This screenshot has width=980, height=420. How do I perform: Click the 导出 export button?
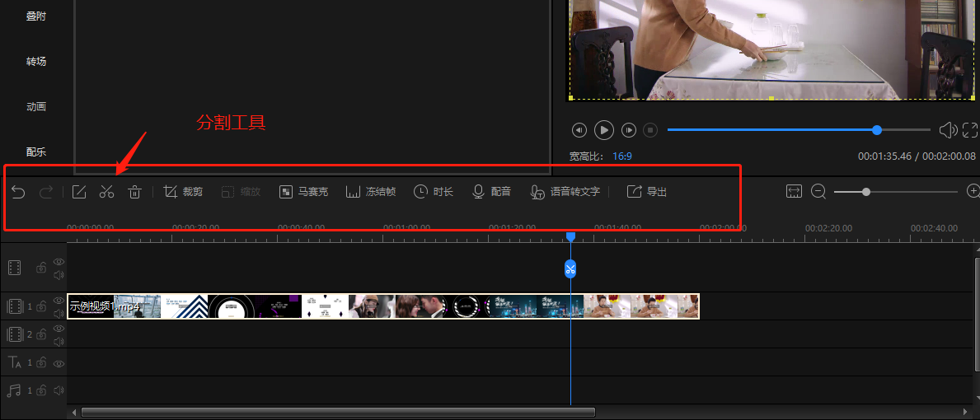(647, 192)
